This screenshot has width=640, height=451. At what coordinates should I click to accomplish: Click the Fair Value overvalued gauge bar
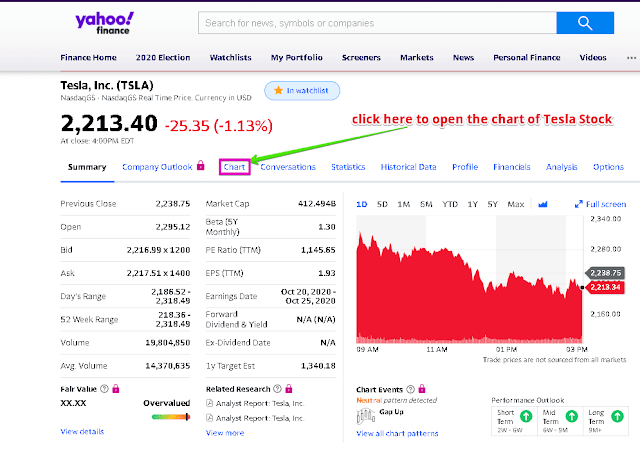[x=171, y=417]
